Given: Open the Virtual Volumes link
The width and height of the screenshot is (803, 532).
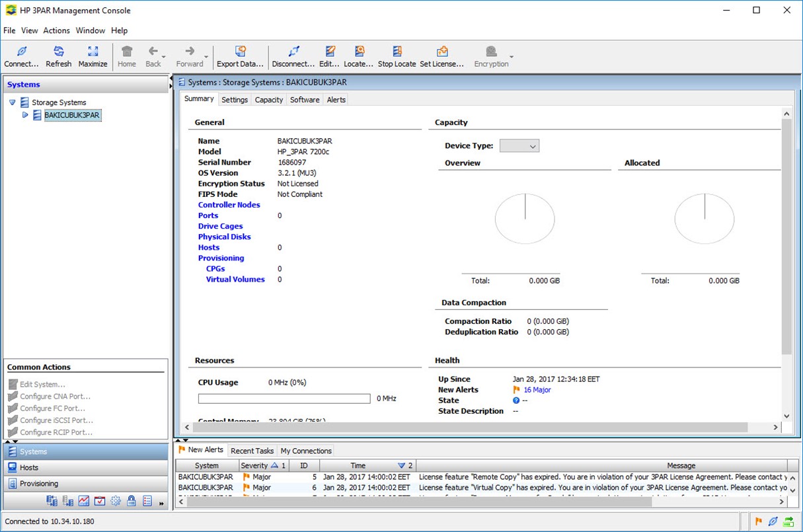Looking at the screenshot, I should coord(235,280).
